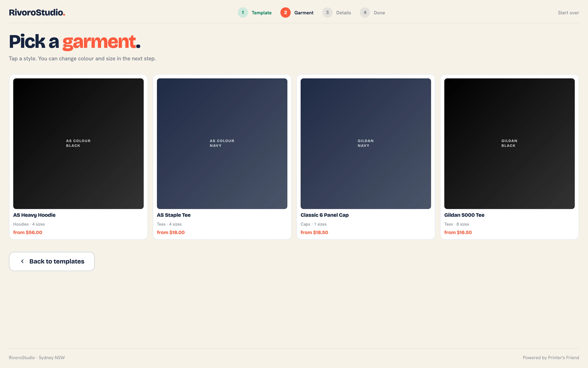
Task: Click the step 2 number circle
Action: click(x=286, y=12)
